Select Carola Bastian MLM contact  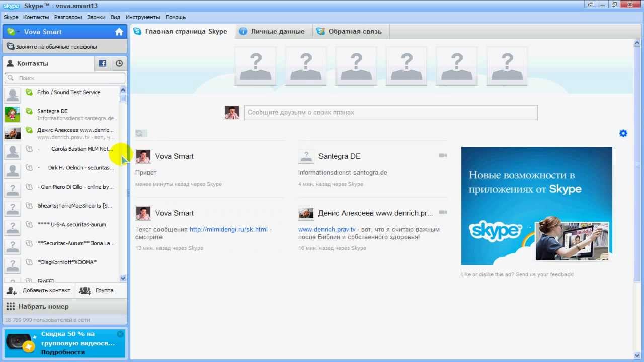pos(61,152)
